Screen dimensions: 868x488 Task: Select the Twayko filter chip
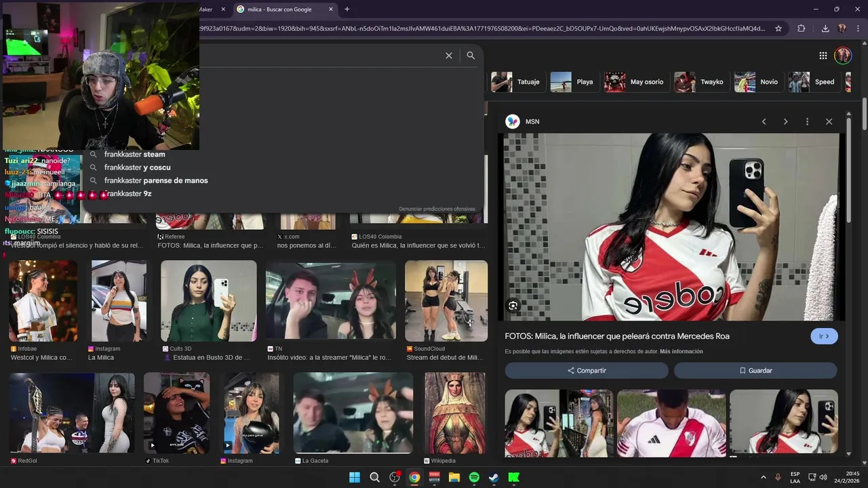pyautogui.click(x=702, y=82)
